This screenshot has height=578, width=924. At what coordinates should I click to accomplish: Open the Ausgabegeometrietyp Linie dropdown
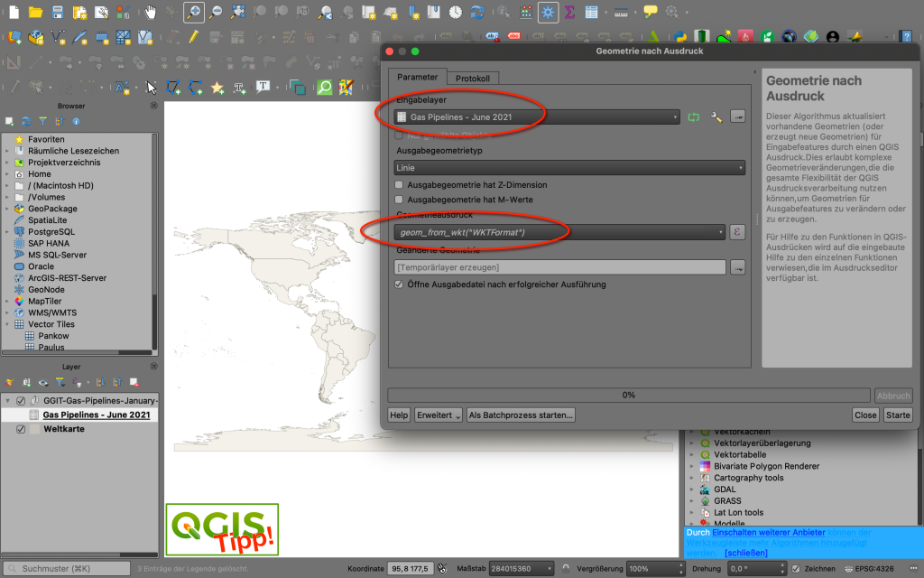pos(569,167)
